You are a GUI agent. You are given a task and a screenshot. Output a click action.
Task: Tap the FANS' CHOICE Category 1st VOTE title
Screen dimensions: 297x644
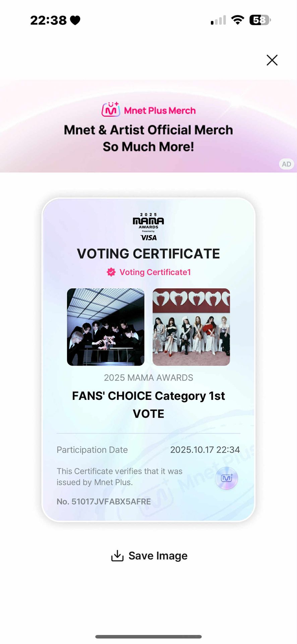[x=148, y=405]
